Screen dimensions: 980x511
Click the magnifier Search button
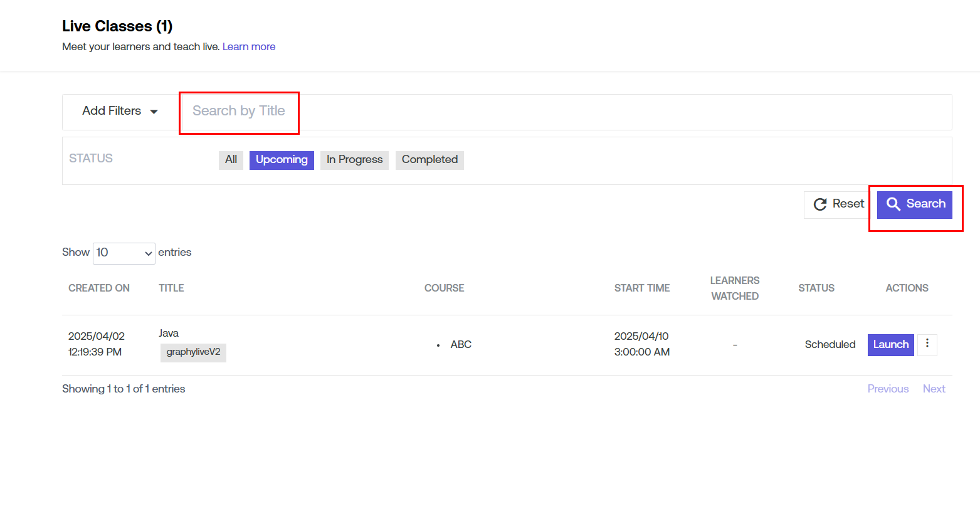914,204
